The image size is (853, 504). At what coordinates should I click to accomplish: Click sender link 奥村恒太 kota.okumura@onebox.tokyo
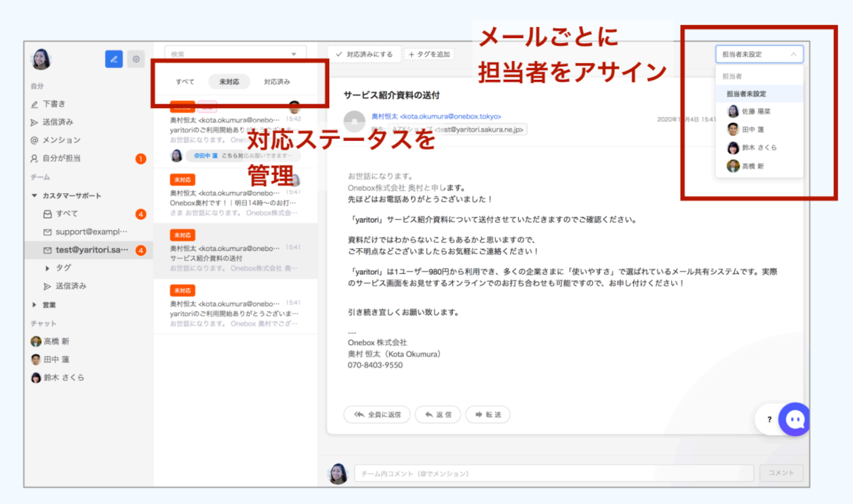[x=436, y=116]
